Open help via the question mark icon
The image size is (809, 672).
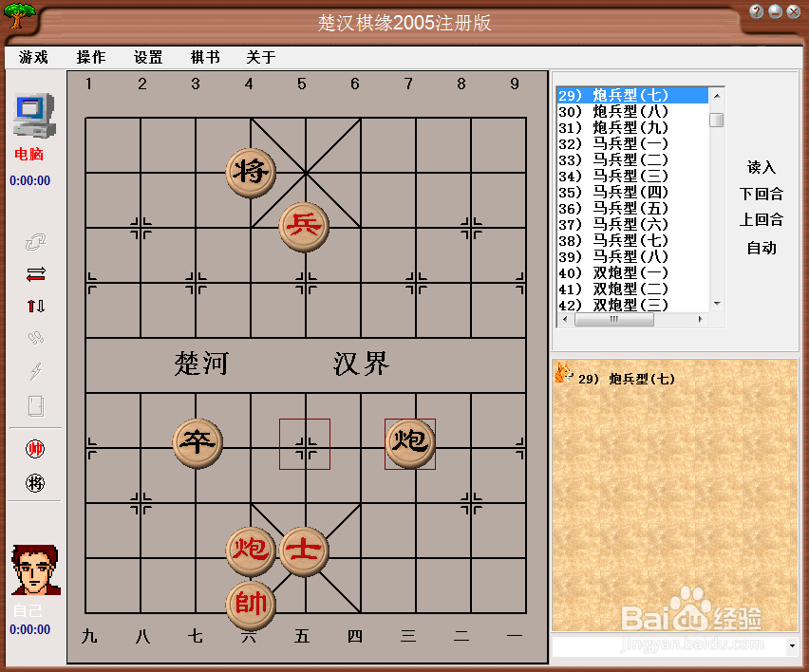pos(756,11)
